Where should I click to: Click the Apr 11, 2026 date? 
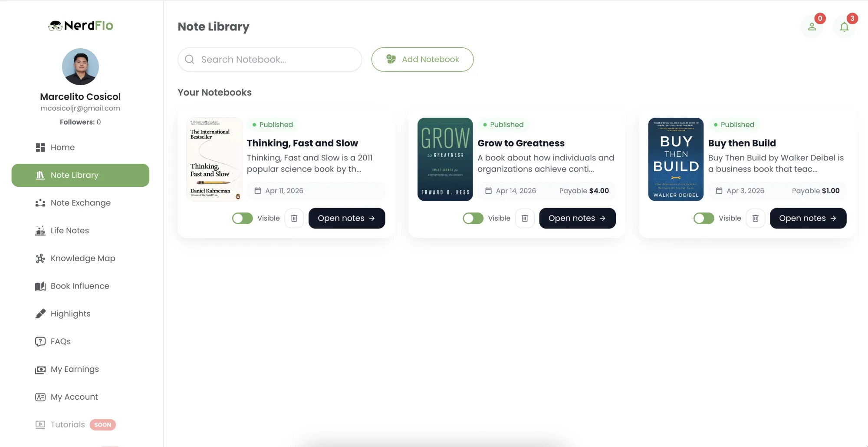click(284, 191)
